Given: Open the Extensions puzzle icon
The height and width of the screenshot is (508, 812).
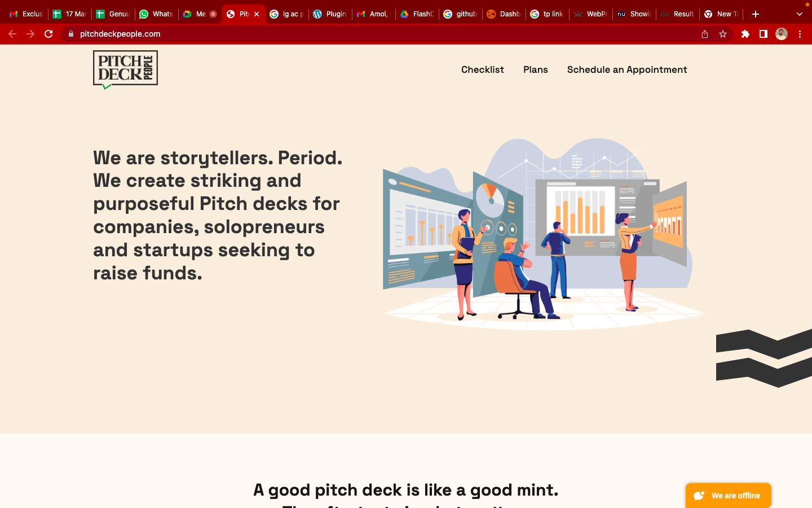Looking at the screenshot, I should 745,34.
